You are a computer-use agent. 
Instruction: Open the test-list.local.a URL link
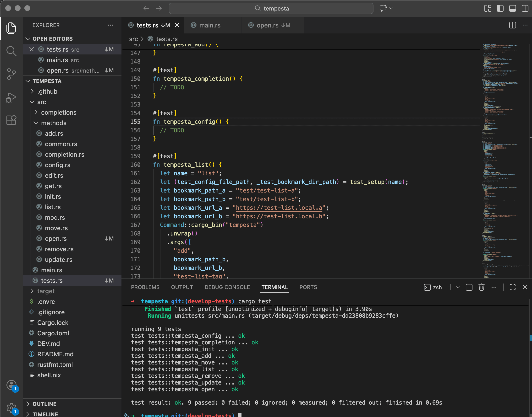click(279, 208)
